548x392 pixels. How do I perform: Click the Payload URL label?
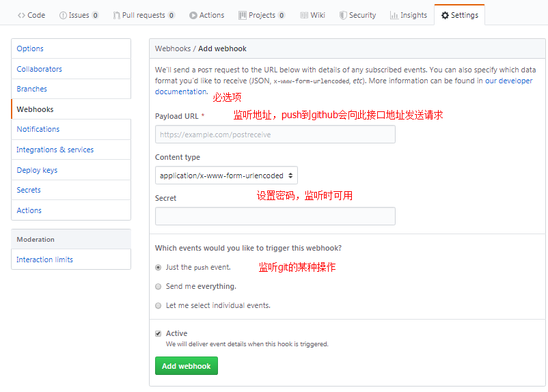(x=177, y=116)
